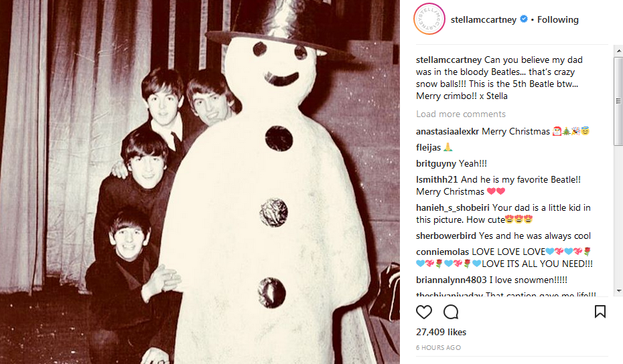Image resolution: width=623 pixels, height=364 pixels.
Task: Click scrollbar up arrow in comments
Action: (618, 51)
